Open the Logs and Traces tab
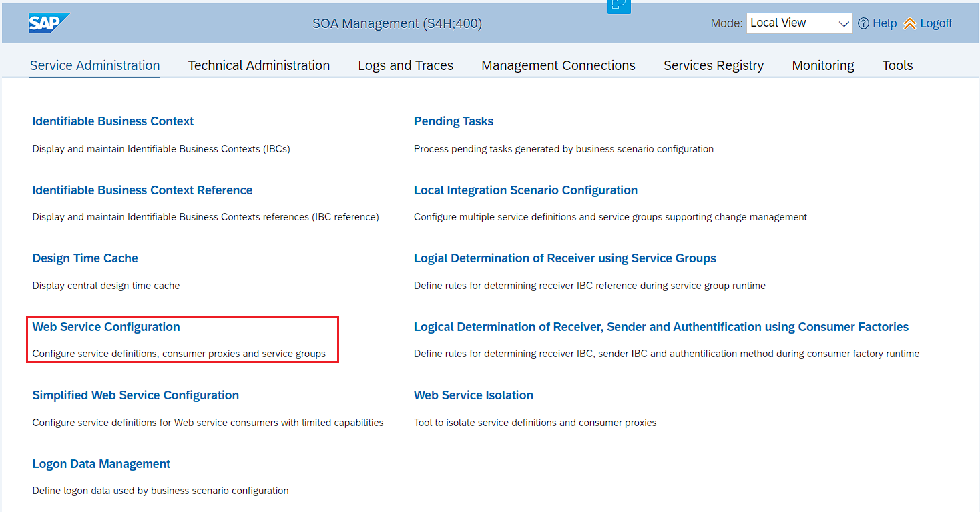 click(406, 65)
